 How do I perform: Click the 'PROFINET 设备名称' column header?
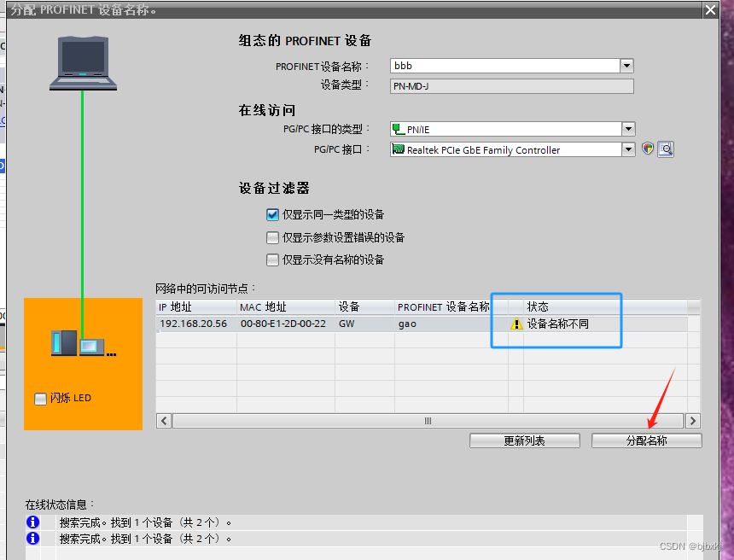point(451,307)
